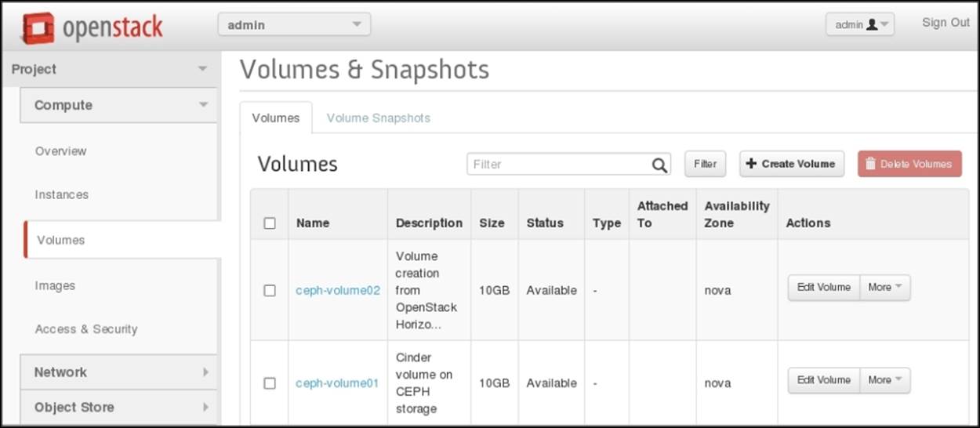The width and height of the screenshot is (980, 428).
Task: Open More dropdown for ceph-volume01
Action: pos(885,380)
